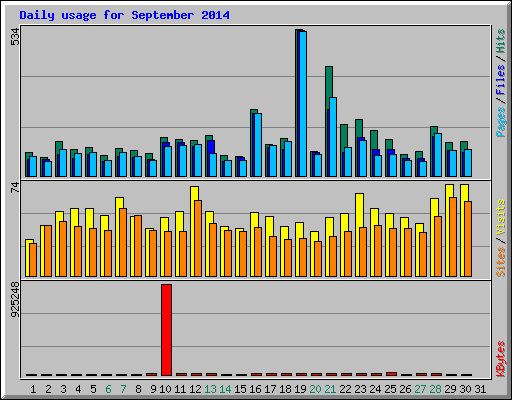Click the cyan pages bar for day 28
Image resolution: width=512 pixels, height=400 pixels.
[x=438, y=155]
